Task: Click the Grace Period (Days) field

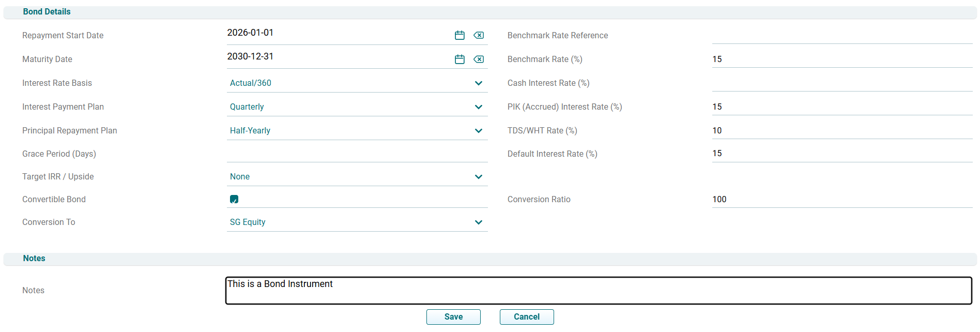Action: pyautogui.click(x=357, y=154)
